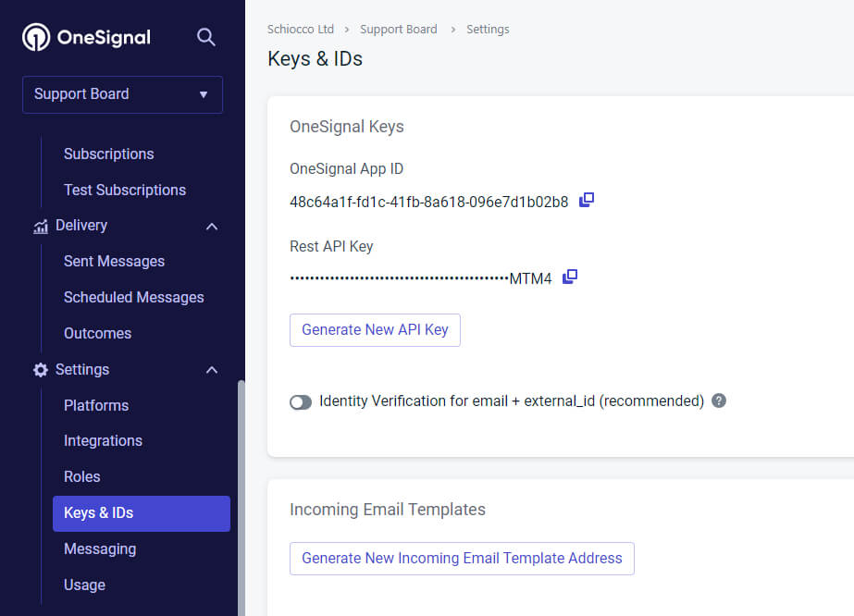This screenshot has height=616, width=854.
Task: Click the Delivery chart icon
Action: [x=41, y=226]
